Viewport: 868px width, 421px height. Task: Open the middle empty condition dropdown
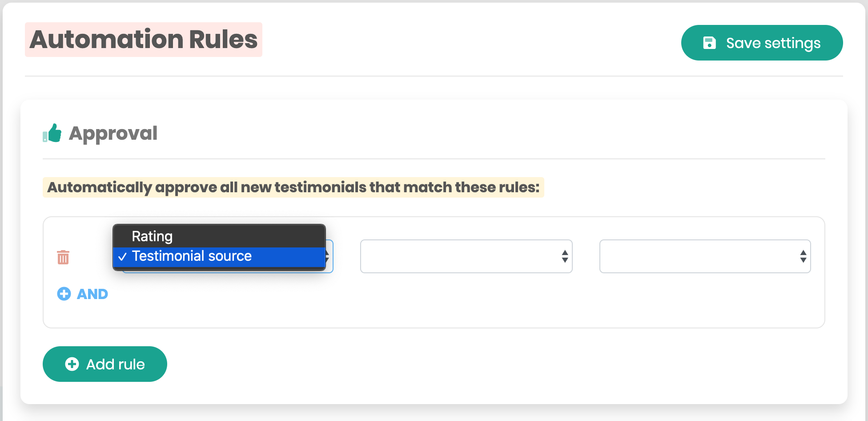[x=466, y=256]
